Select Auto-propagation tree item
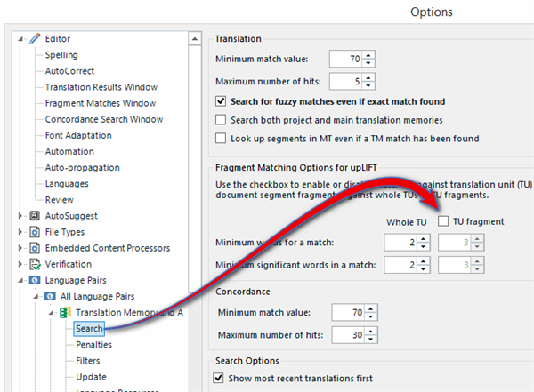534x392 pixels. coord(83,167)
